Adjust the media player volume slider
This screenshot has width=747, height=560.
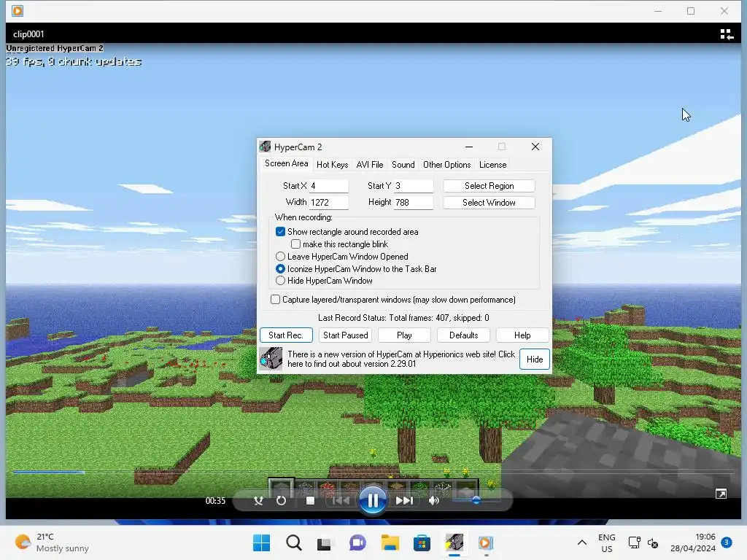point(476,500)
